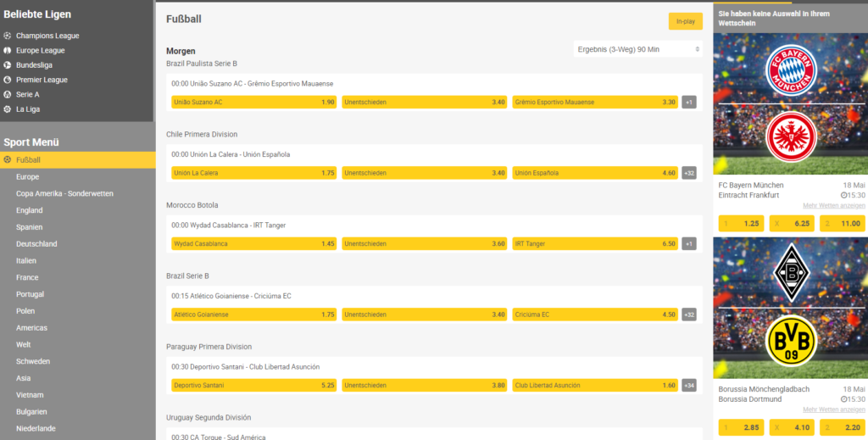Click the BVB 09 Dortmund logo
The width and height of the screenshot is (868, 440).
[791, 340]
